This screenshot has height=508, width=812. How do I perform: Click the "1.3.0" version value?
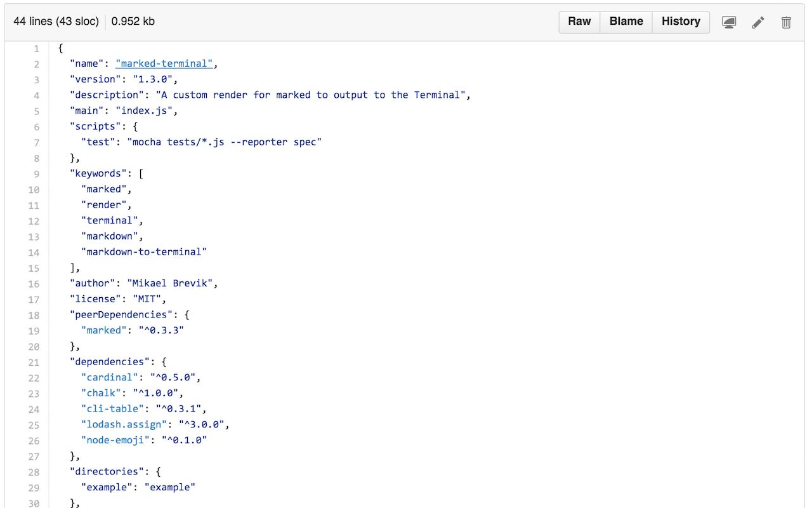point(152,79)
